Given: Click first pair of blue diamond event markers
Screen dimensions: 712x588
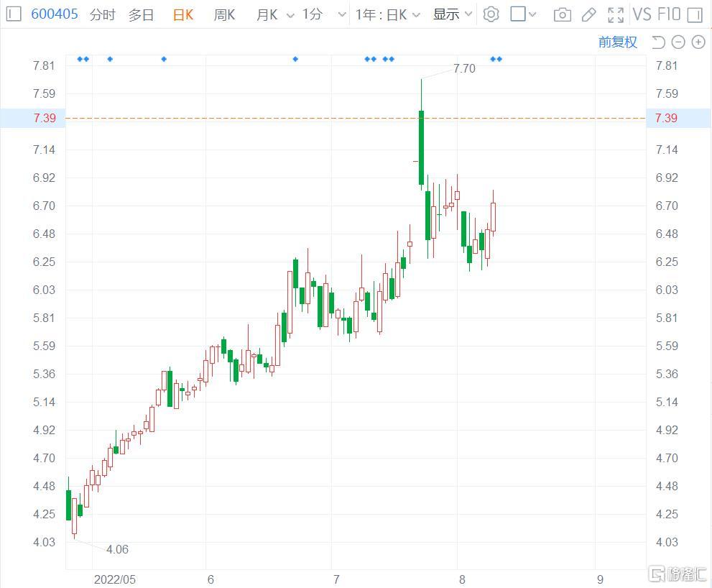Looking at the screenshot, I should 83,59.
